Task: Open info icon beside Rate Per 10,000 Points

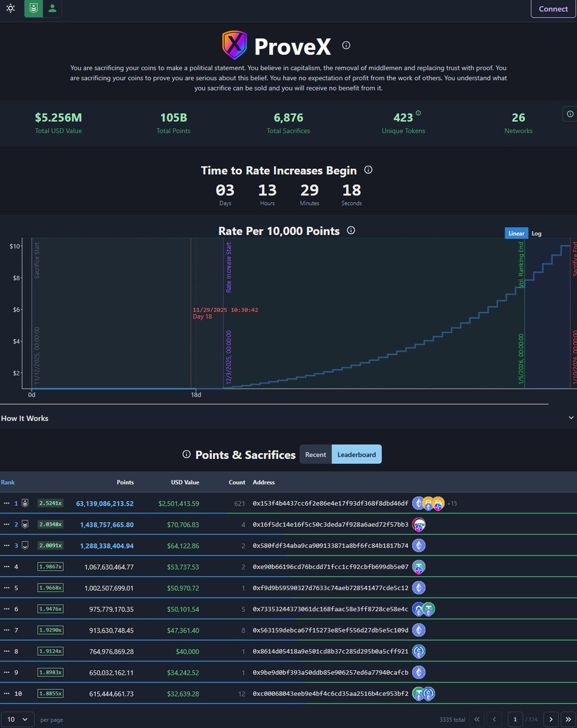Action: pos(351,230)
